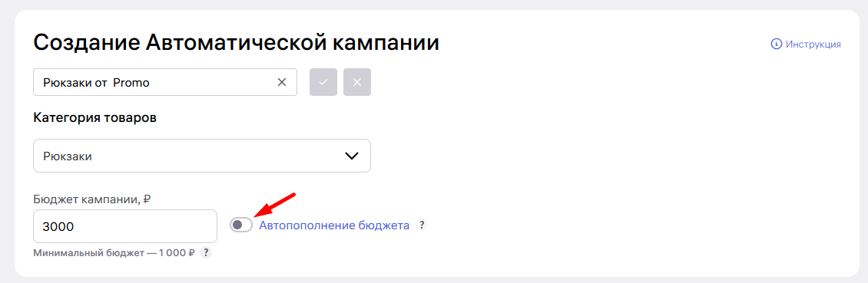Cancel name editing with gray X button
This screenshot has height=283, width=868.
pos(357,82)
